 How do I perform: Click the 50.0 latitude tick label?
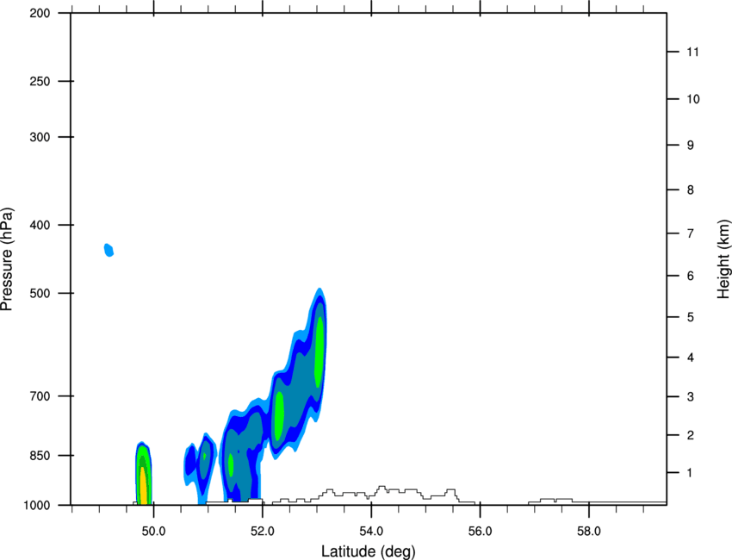[x=153, y=532]
